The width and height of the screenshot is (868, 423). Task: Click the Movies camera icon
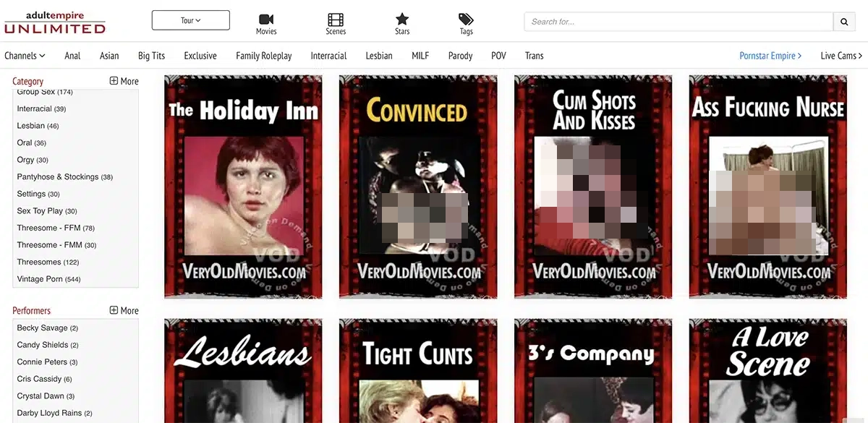pos(266,20)
